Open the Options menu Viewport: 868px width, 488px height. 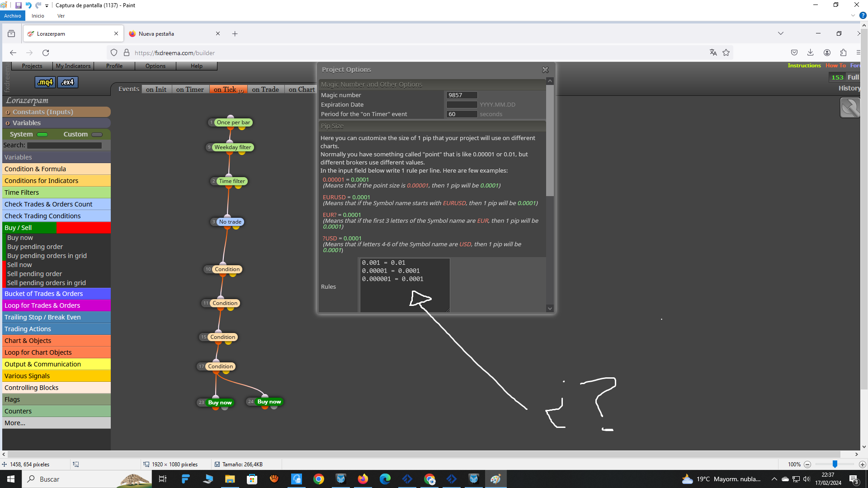(156, 66)
